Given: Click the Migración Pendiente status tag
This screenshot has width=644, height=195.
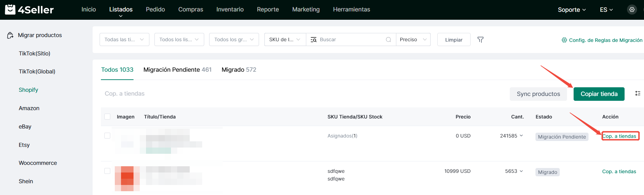Looking at the screenshot, I should click(562, 137).
